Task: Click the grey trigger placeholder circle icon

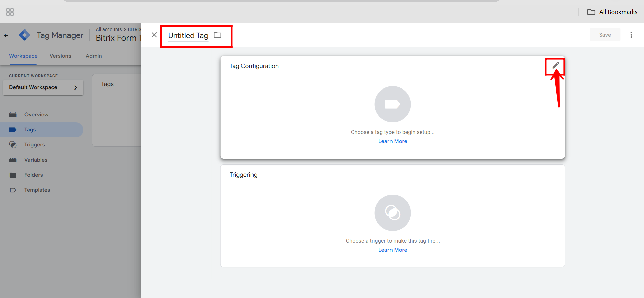Action: click(x=393, y=213)
